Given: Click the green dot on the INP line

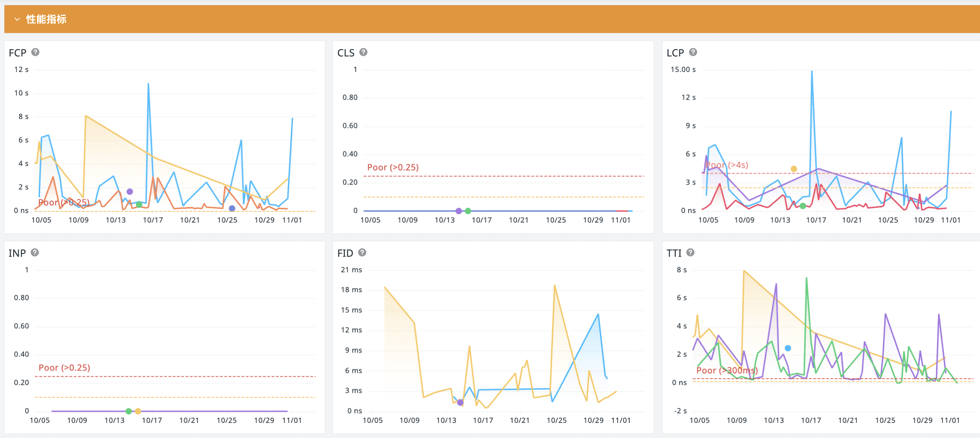Looking at the screenshot, I should click(x=128, y=411).
